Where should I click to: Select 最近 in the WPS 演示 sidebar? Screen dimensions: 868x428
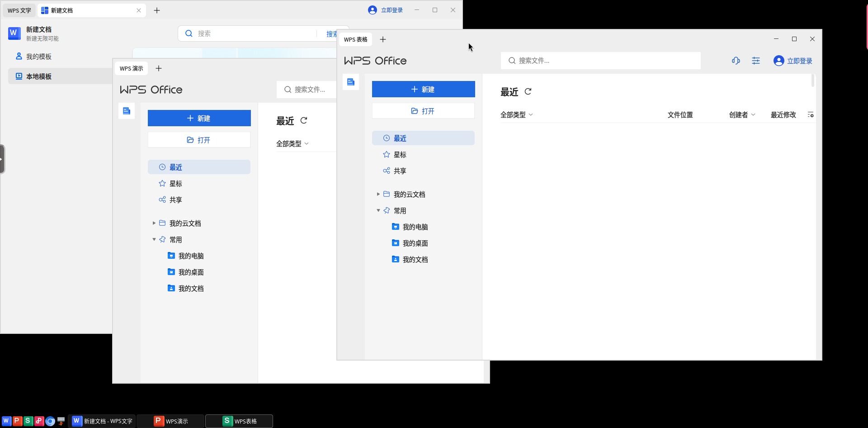pos(199,167)
